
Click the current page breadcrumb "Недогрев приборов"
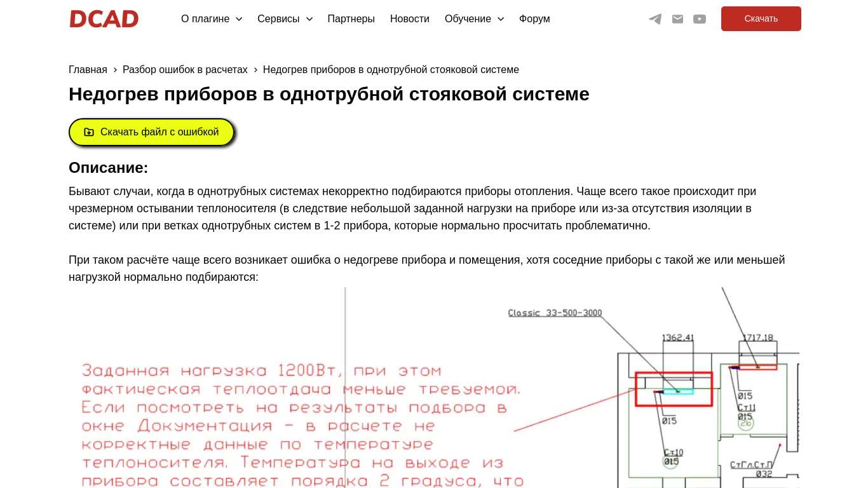tap(391, 69)
